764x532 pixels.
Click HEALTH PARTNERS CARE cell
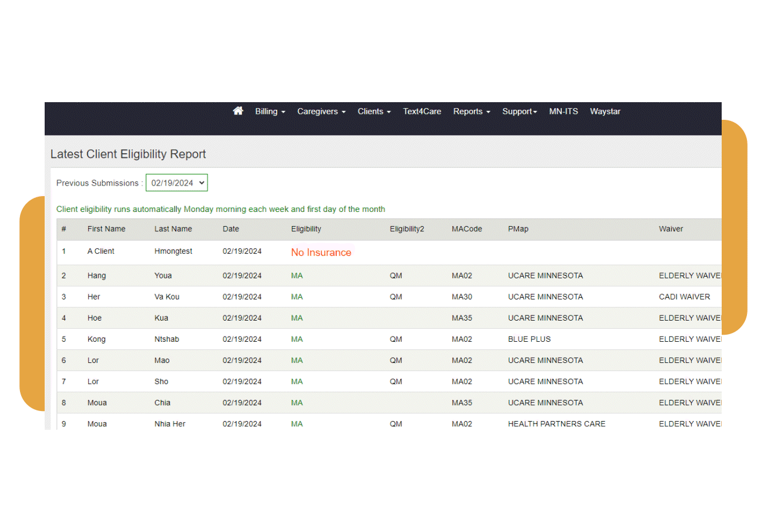[556, 423]
